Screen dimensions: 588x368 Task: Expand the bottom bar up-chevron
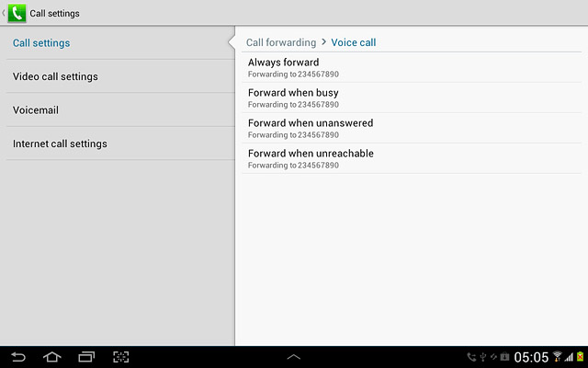coord(294,357)
